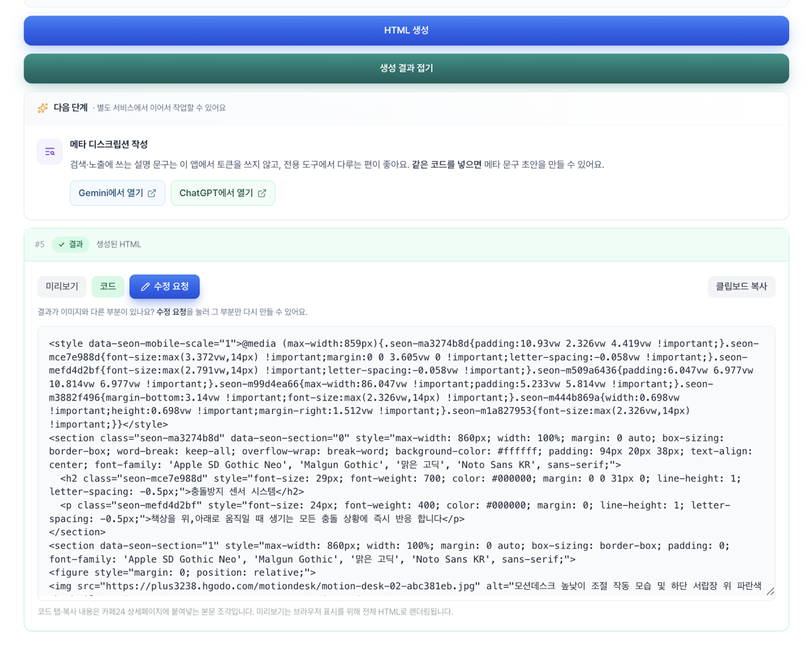Viewport: 812px width, 648px height.
Task: Switch to the 코드 tab
Action: pos(108,286)
